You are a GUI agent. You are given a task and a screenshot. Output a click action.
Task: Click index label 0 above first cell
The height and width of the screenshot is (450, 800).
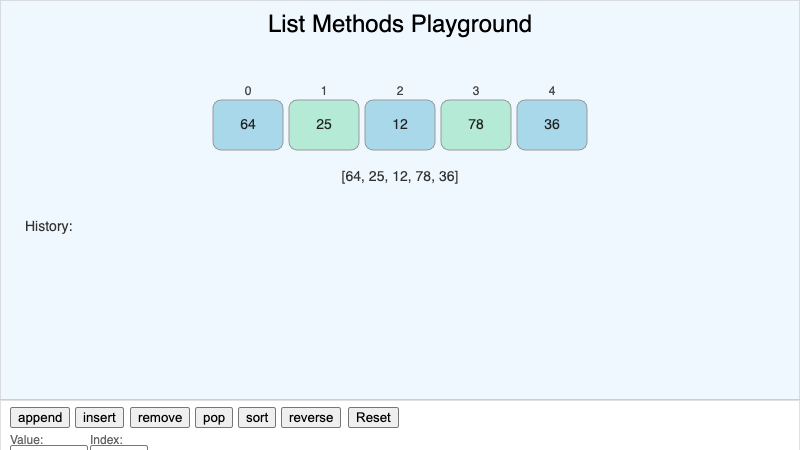[248, 91]
